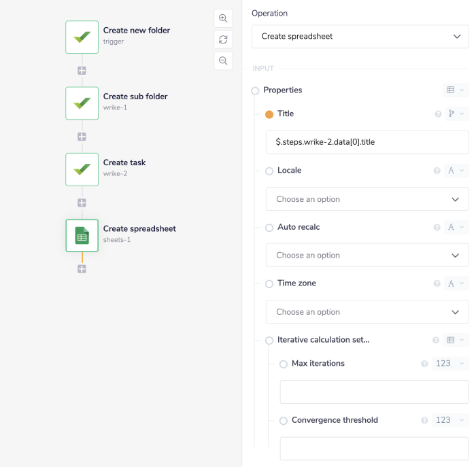The height and width of the screenshot is (467, 476).
Task: Click the zoom out magnifier icon
Action: 223,60
